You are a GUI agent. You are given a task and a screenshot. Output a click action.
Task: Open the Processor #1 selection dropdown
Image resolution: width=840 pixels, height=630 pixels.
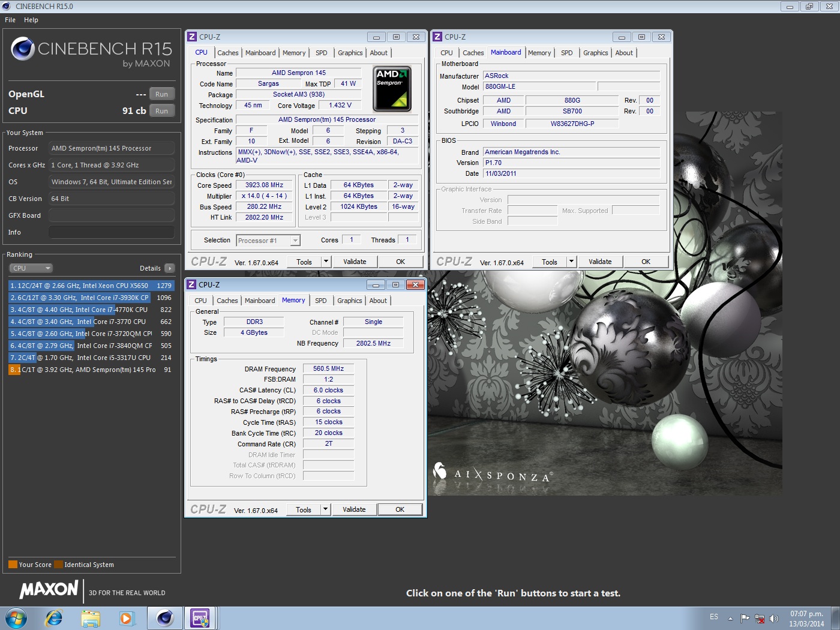coord(268,241)
